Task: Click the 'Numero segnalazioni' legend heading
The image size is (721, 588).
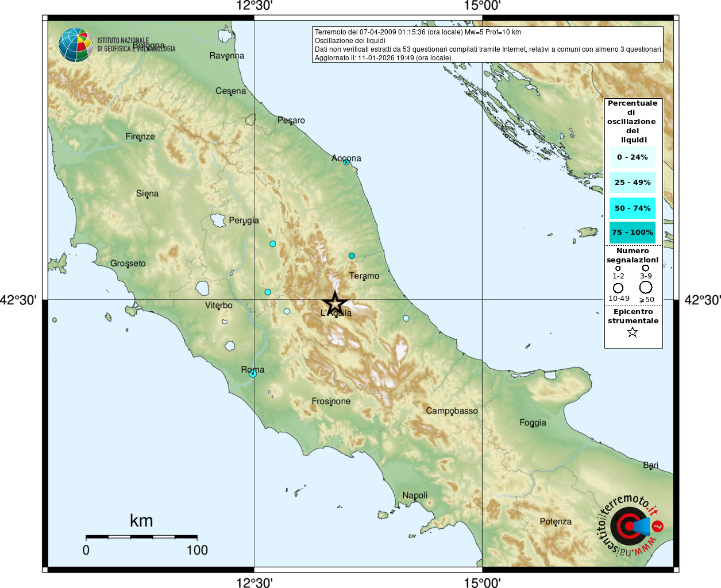Action: (633, 256)
